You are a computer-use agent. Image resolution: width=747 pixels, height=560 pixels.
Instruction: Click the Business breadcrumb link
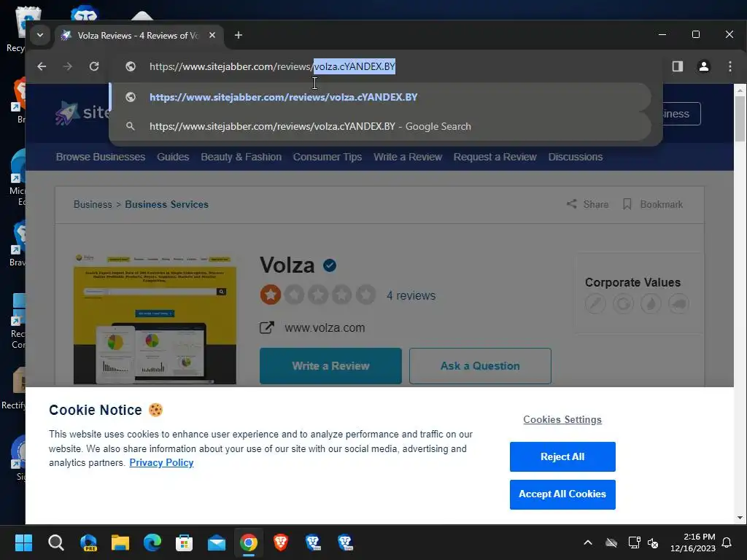tap(93, 204)
